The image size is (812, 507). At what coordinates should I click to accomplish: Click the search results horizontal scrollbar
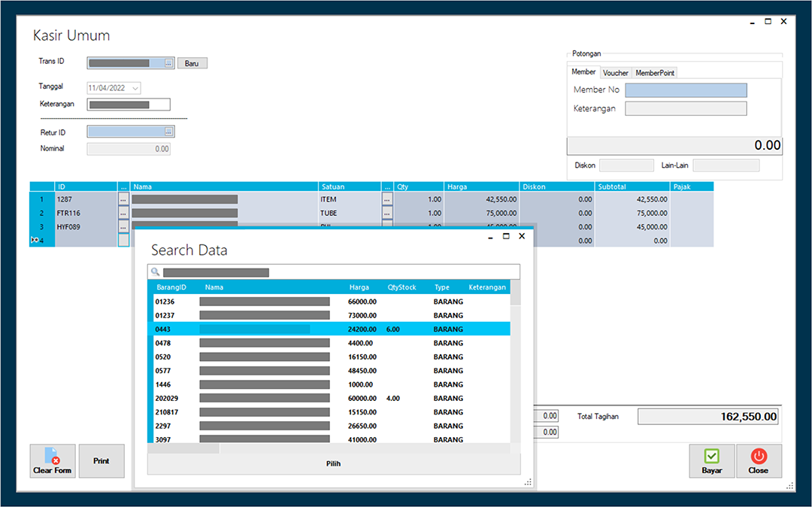(329, 448)
